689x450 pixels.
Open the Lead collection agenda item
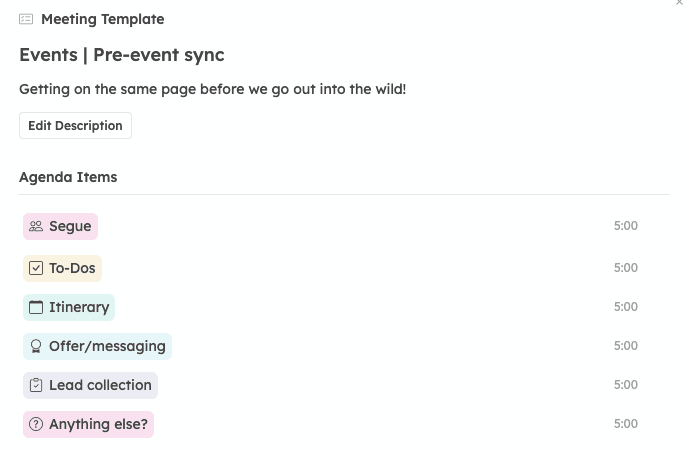100,385
